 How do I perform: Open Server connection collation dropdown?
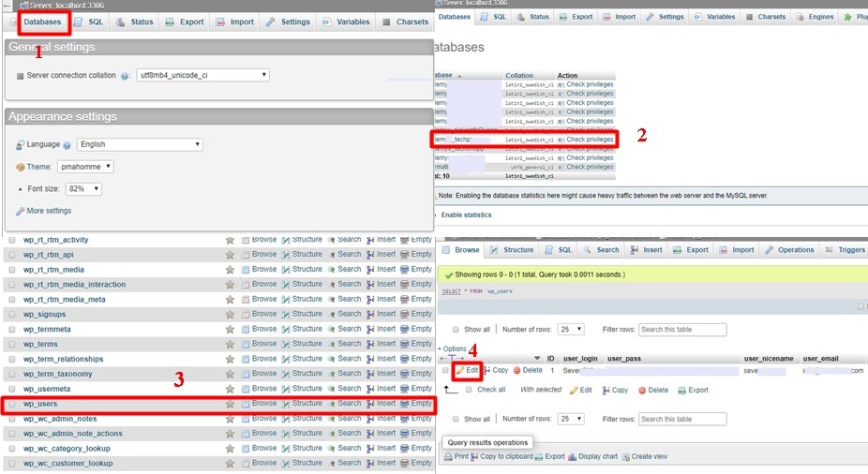(203, 75)
